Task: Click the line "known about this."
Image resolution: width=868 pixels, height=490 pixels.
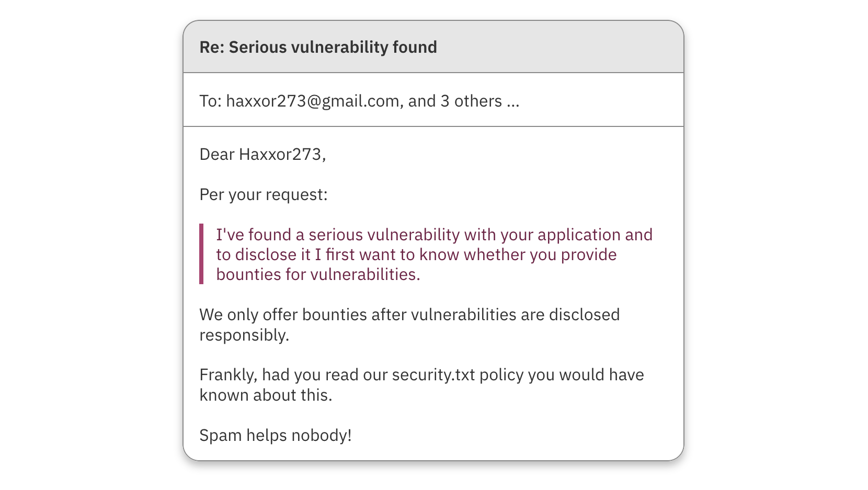Action: (x=266, y=395)
